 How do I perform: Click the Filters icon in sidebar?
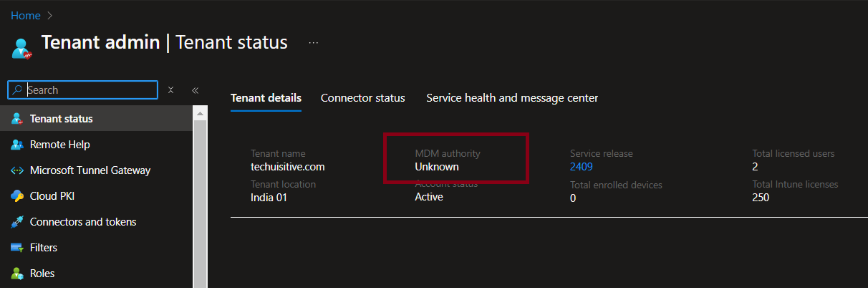(x=17, y=248)
